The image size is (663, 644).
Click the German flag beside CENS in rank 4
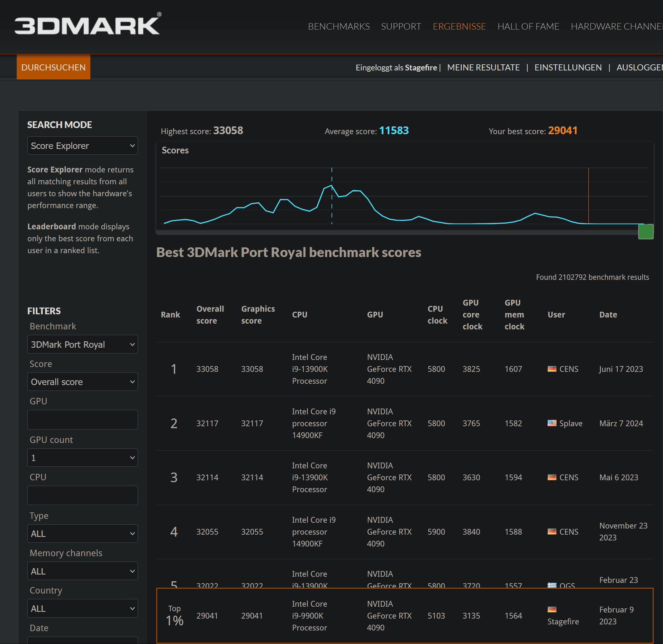click(552, 531)
